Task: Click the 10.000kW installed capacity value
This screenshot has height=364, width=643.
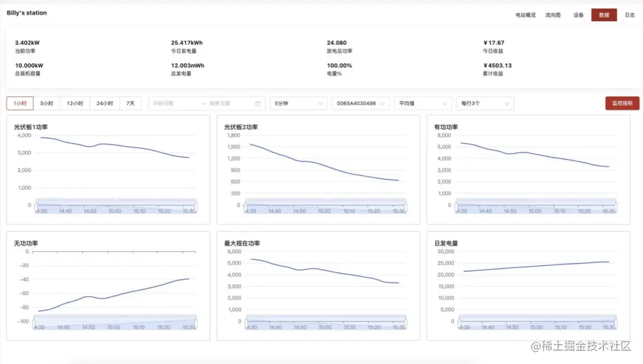Action: click(x=29, y=66)
